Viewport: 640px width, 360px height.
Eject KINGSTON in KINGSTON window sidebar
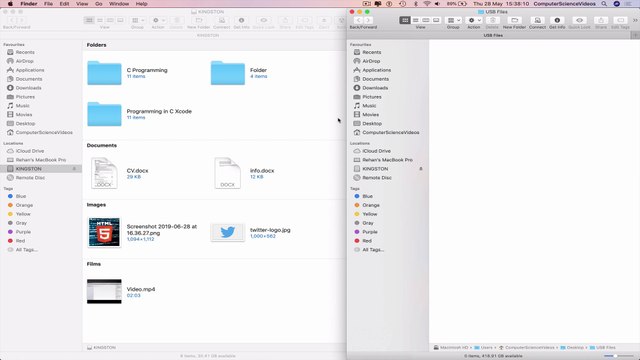(74, 169)
